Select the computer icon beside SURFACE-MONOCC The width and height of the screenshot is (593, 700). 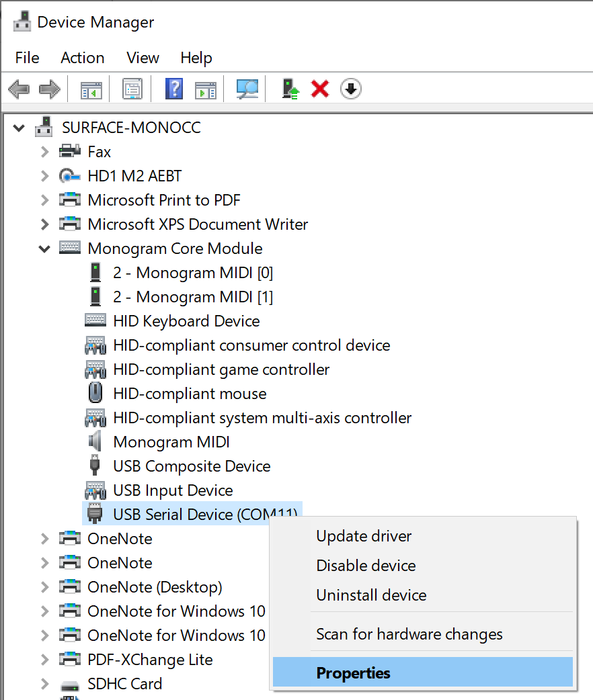coord(44,127)
